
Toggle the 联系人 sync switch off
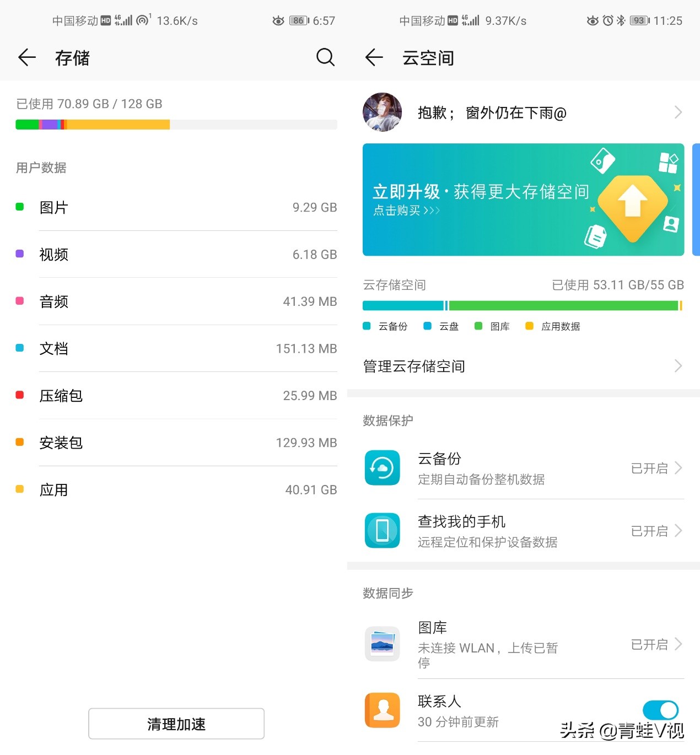click(660, 710)
